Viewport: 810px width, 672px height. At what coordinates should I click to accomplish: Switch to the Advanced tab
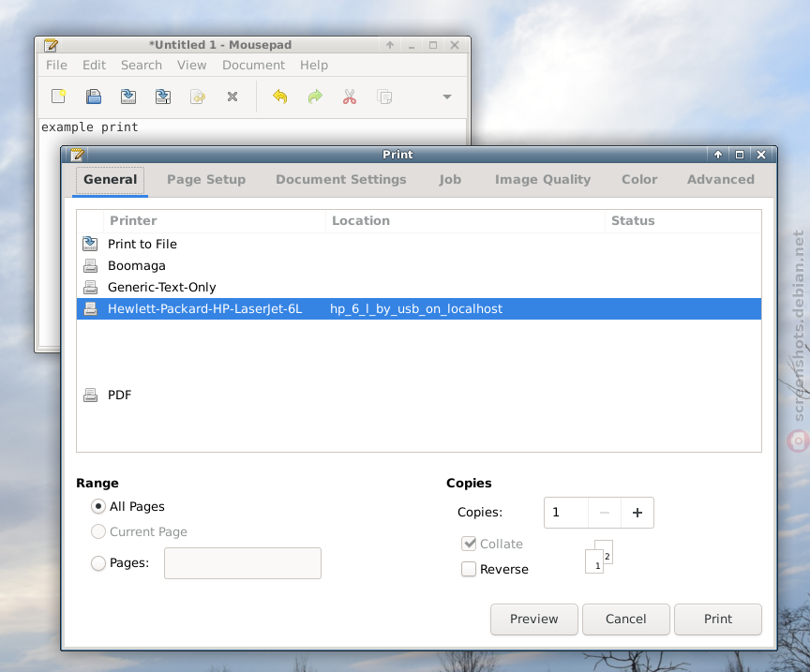(721, 180)
